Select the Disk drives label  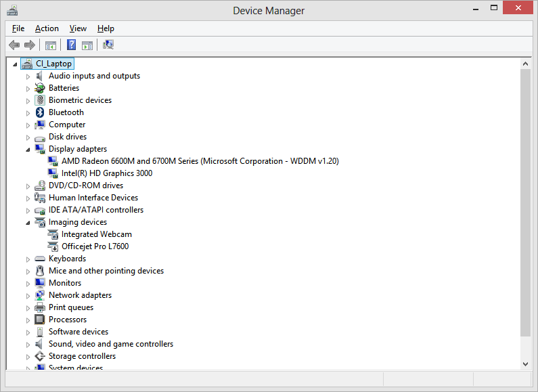pyautogui.click(x=68, y=137)
